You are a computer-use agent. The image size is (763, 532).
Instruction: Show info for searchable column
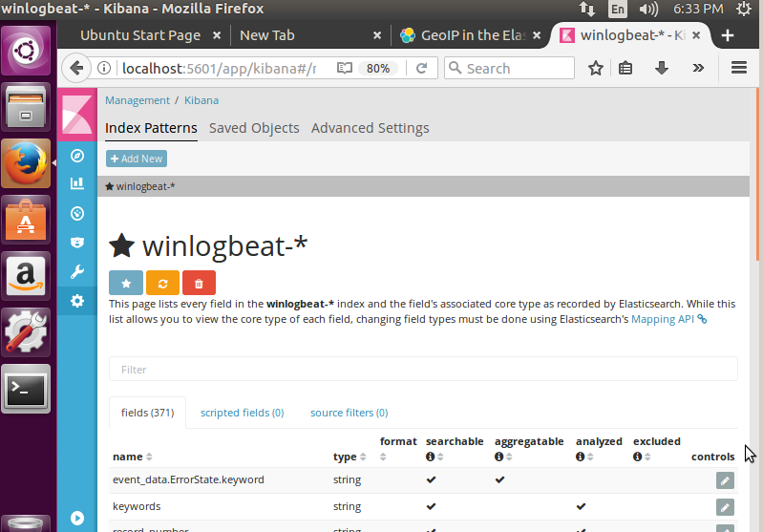click(430, 457)
